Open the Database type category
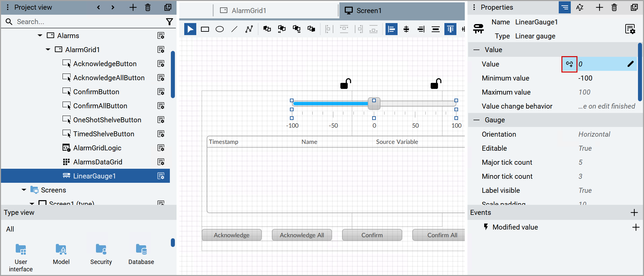Viewport: 644px width, 276px height. click(141, 254)
